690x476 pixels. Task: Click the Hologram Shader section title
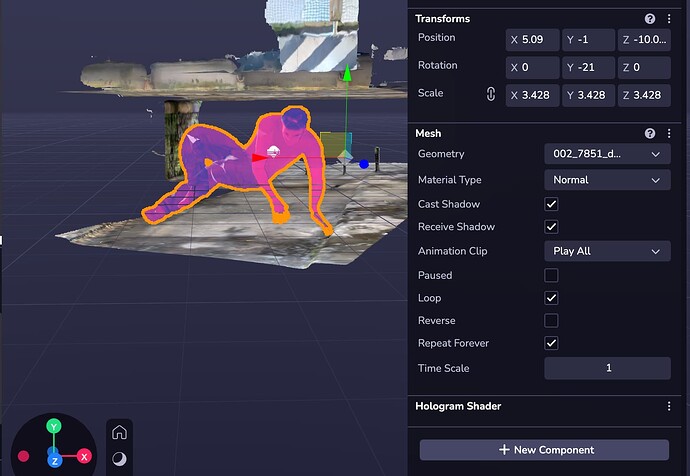point(458,406)
